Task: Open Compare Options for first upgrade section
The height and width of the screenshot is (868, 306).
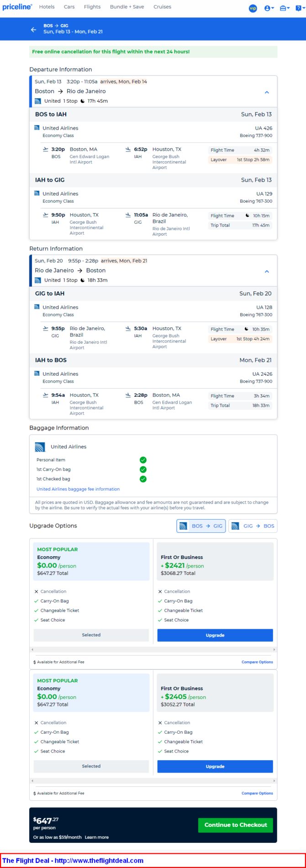Action: (x=257, y=662)
